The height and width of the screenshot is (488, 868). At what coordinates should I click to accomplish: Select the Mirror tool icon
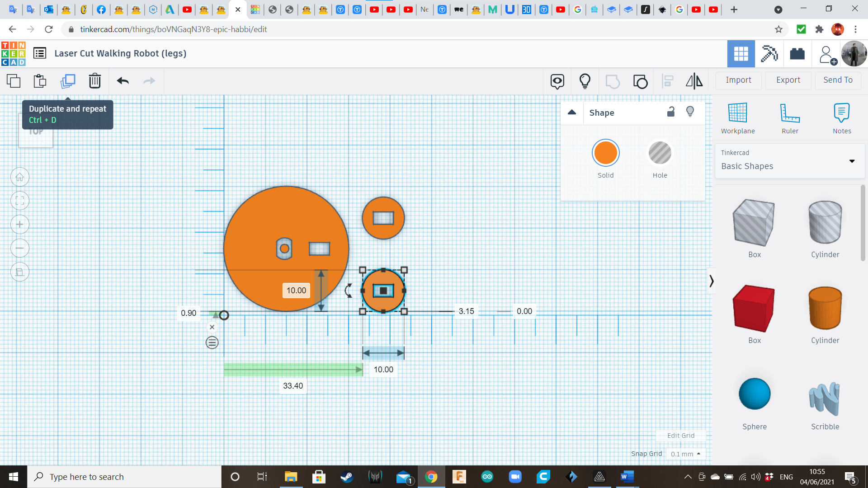(x=694, y=80)
